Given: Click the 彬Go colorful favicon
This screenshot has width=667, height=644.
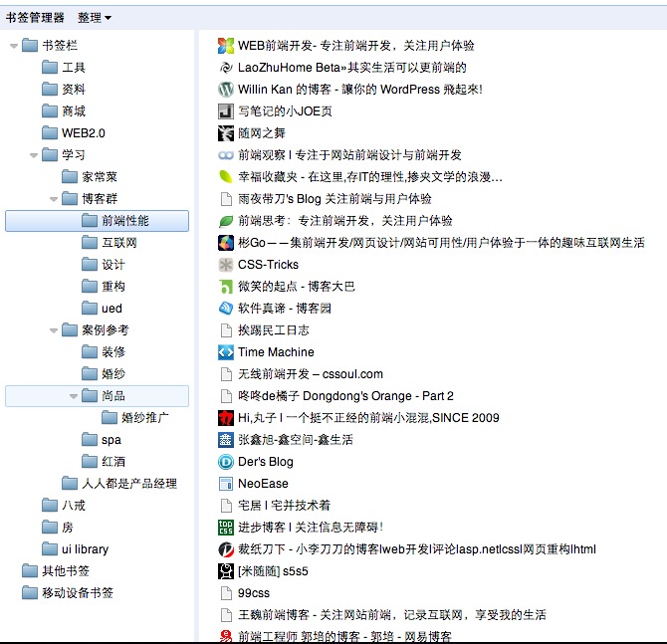Looking at the screenshot, I should point(226,243).
